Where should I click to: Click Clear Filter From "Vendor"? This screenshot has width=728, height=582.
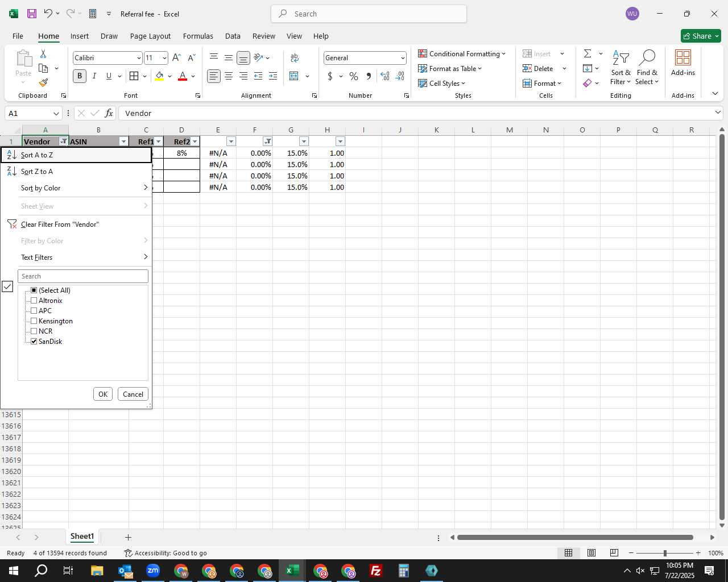click(76, 224)
